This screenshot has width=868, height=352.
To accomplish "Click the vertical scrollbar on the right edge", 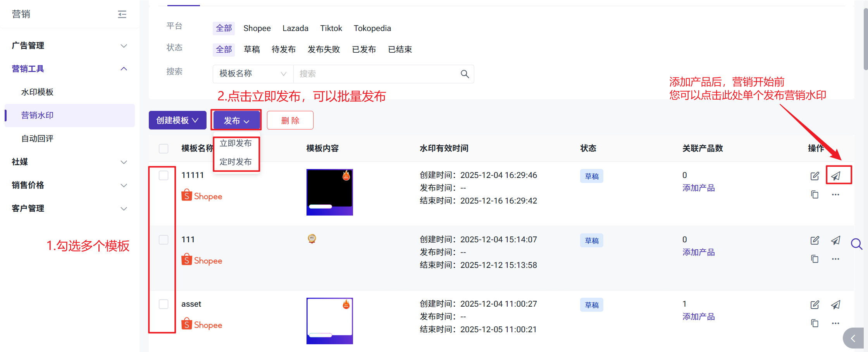I will 865,39.
